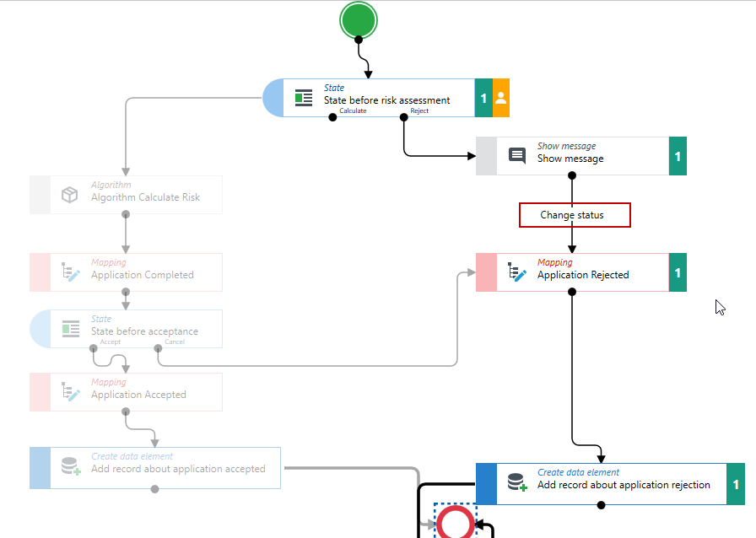Select the "State before acceptance" node title
This screenshot has height=538, width=756.
point(144,331)
